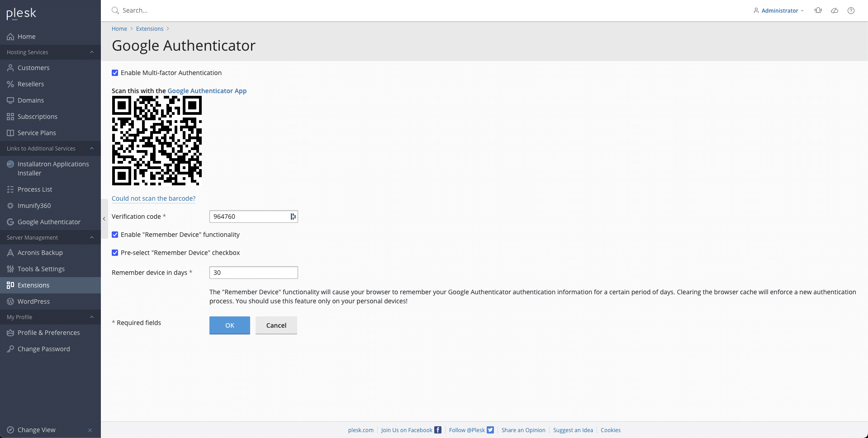Click the Google Authenticator G icon in sidebar

tap(10, 222)
